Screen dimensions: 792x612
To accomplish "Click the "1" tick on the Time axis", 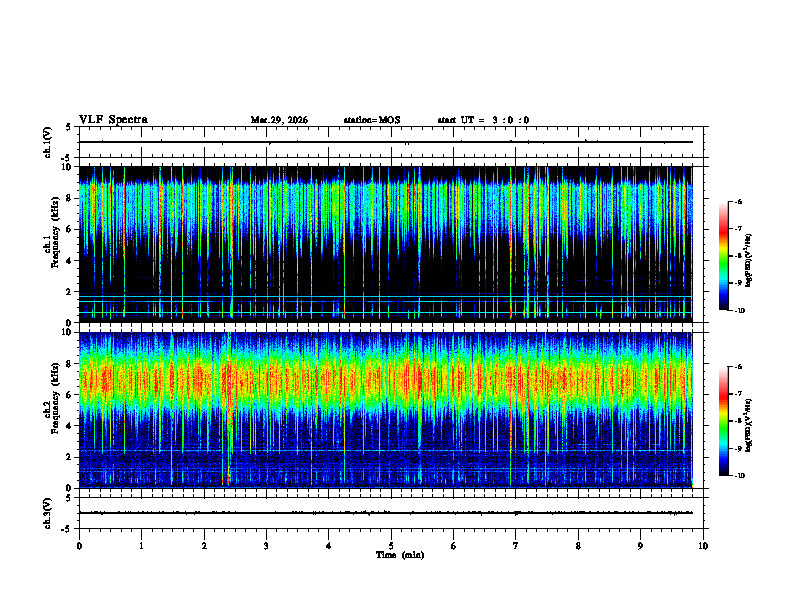I will pyautogui.click(x=141, y=546).
